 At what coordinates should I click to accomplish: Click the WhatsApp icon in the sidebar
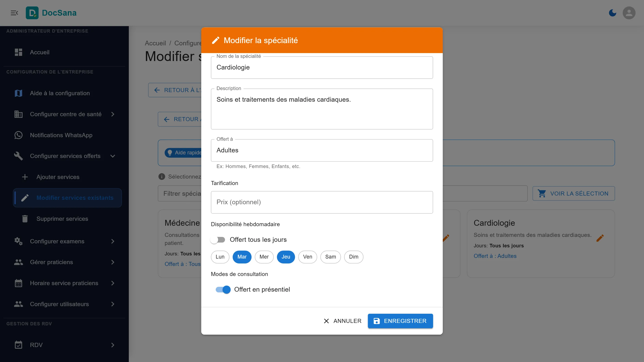[19, 135]
